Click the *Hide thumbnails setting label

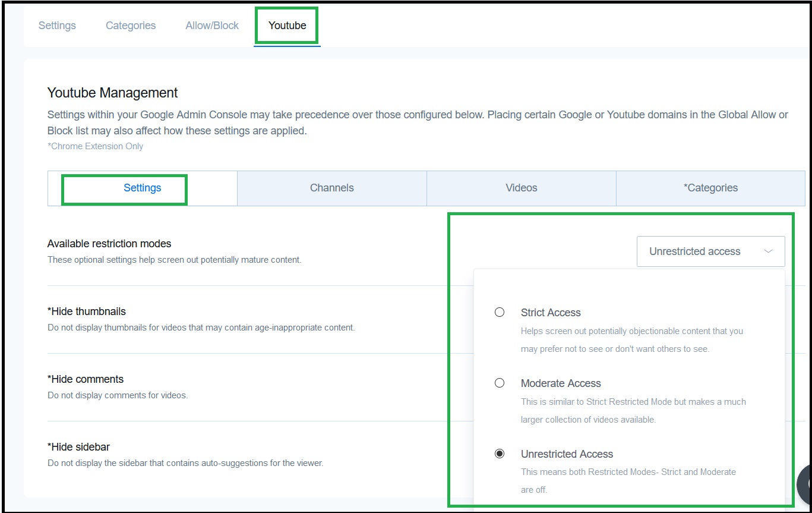pos(87,311)
